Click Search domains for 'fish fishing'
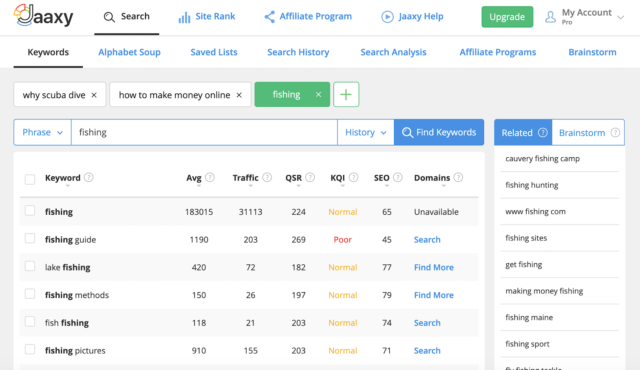The width and height of the screenshot is (640, 370). [x=427, y=323]
